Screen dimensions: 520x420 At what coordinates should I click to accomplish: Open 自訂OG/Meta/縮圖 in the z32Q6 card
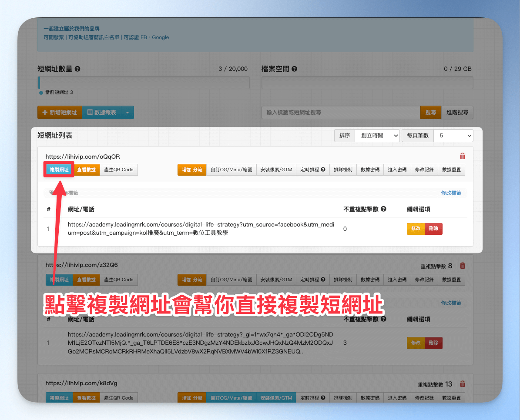pos(231,280)
